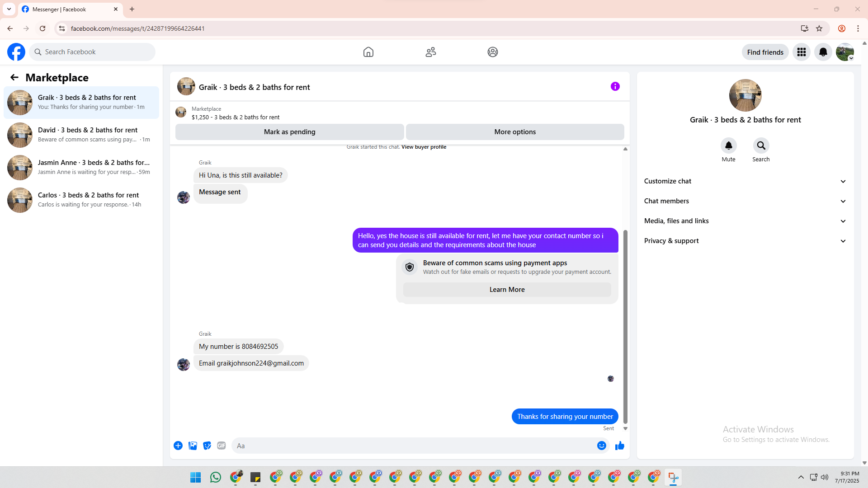868x488 pixels.
Task: Click the Search Facebook field
Action: (x=92, y=52)
